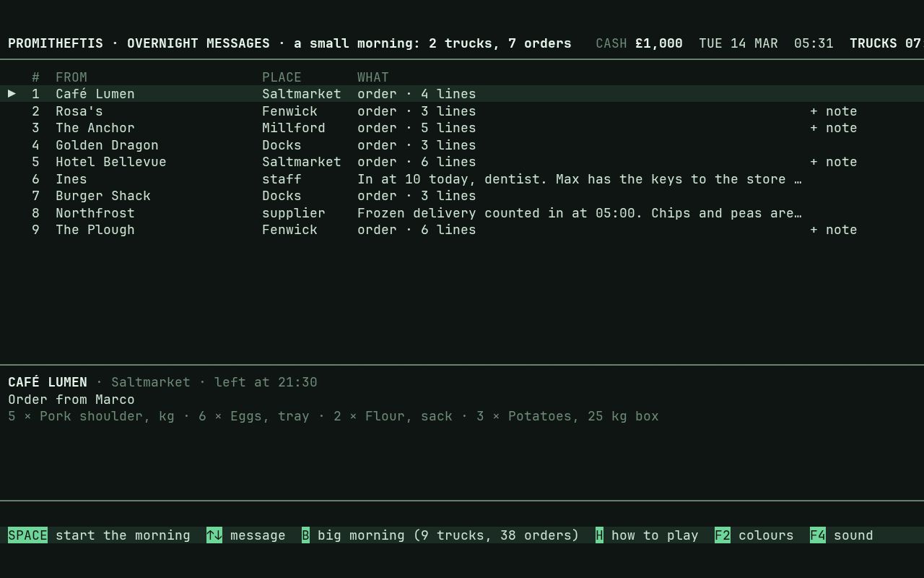Viewport: 924px width, 578px height.
Task: Click the FROM column header
Action: tap(71, 77)
